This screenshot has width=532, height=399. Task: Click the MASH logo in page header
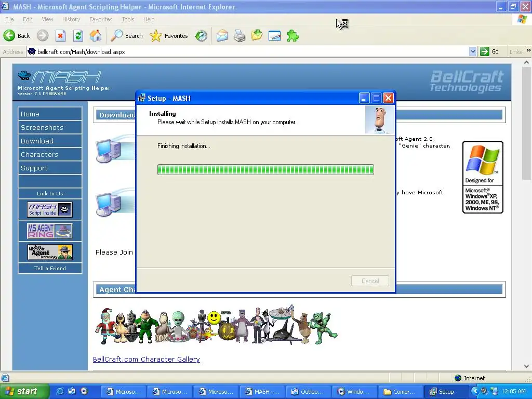[64, 83]
